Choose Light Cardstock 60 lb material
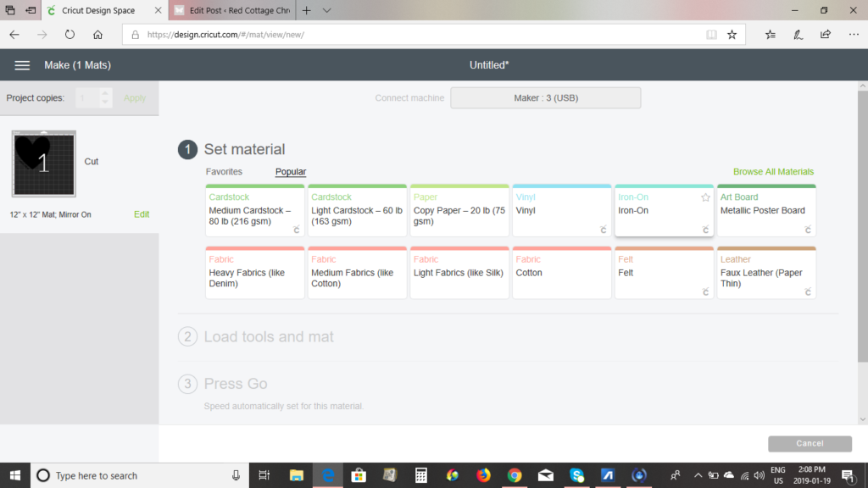The width and height of the screenshot is (868, 488). click(x=357, y=210)
